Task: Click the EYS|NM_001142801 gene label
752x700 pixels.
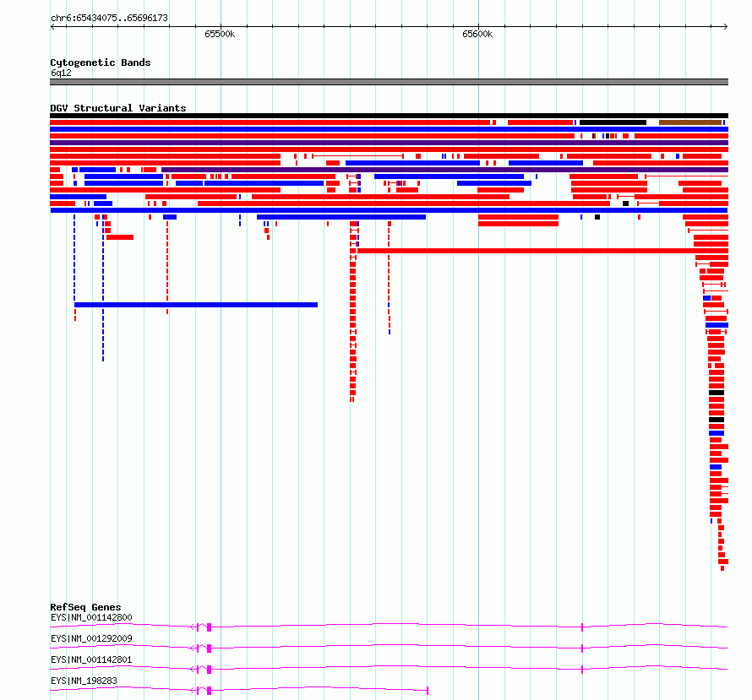Action: coord(91,659)
